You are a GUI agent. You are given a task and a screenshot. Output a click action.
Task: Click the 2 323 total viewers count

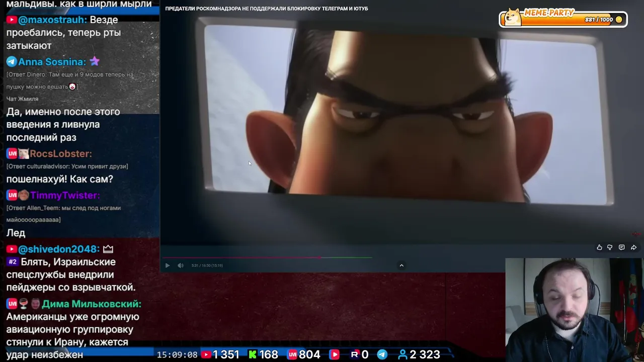tap(425, 354)
